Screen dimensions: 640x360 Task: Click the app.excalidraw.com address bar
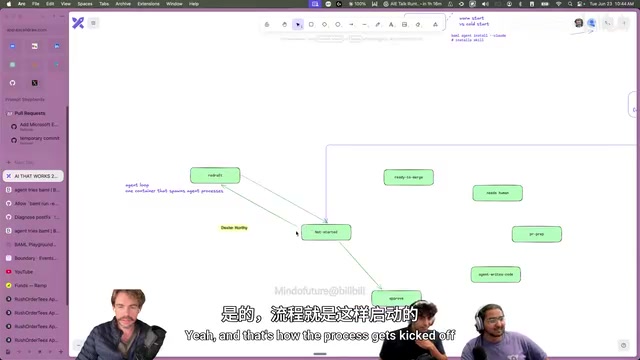pos(34,30)
